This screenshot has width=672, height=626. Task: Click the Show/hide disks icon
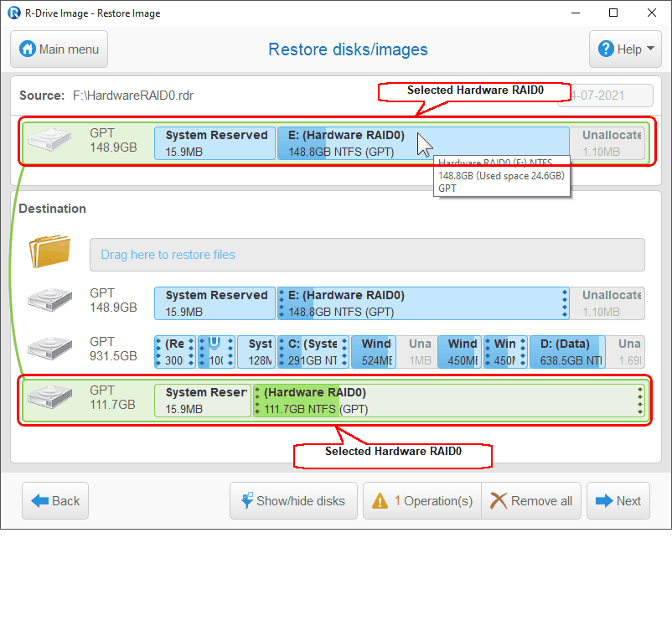pos(247,500)
